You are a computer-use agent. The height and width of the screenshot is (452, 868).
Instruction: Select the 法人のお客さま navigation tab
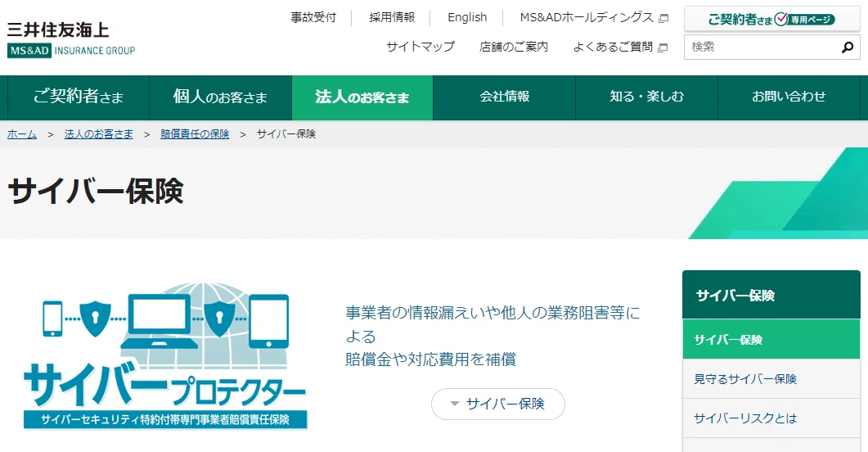point(362,97)
